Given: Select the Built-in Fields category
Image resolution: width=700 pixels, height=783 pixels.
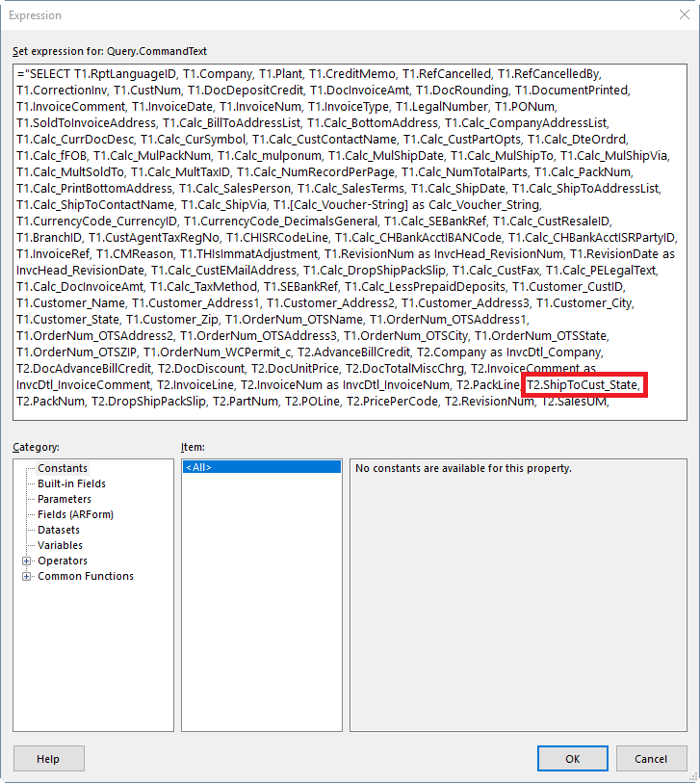Looking at the screenshot, I should click(x=71, y=483).
